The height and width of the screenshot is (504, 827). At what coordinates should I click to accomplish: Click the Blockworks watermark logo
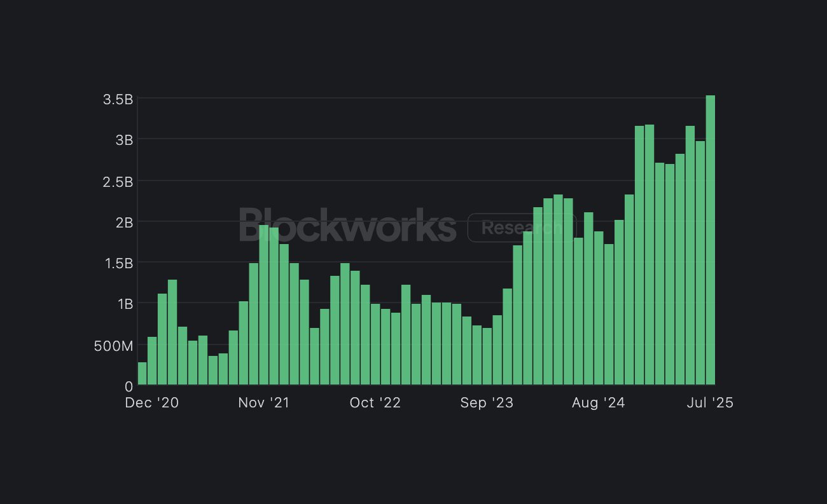click(347, 226)
